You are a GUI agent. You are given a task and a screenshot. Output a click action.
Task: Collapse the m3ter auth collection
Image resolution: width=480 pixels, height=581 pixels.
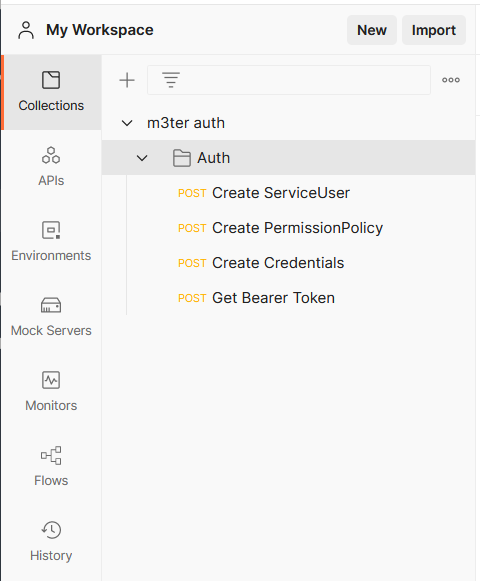pyautogui.click(x=127, y=123)
